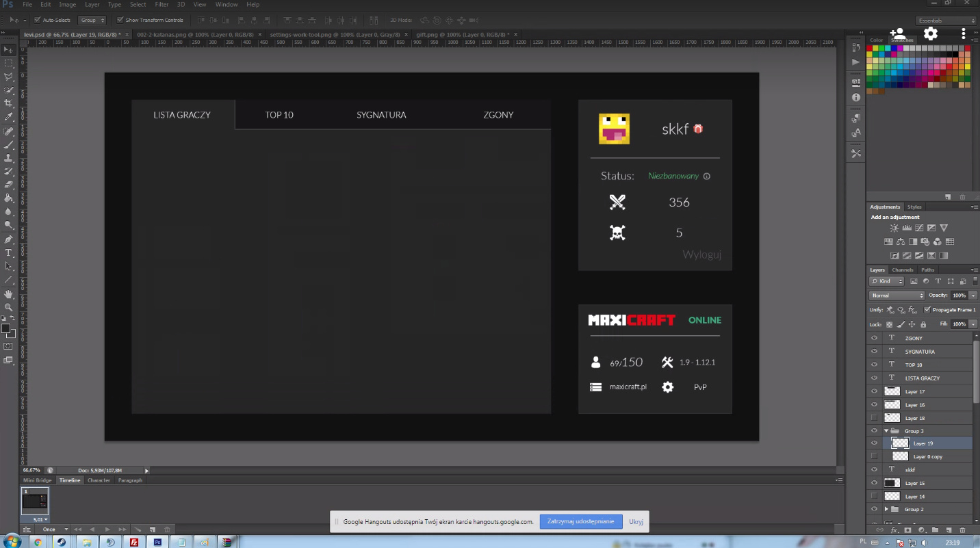The image size is (980, 548).
Task: Select the Eraser tool
Action: tap(9, 185)
